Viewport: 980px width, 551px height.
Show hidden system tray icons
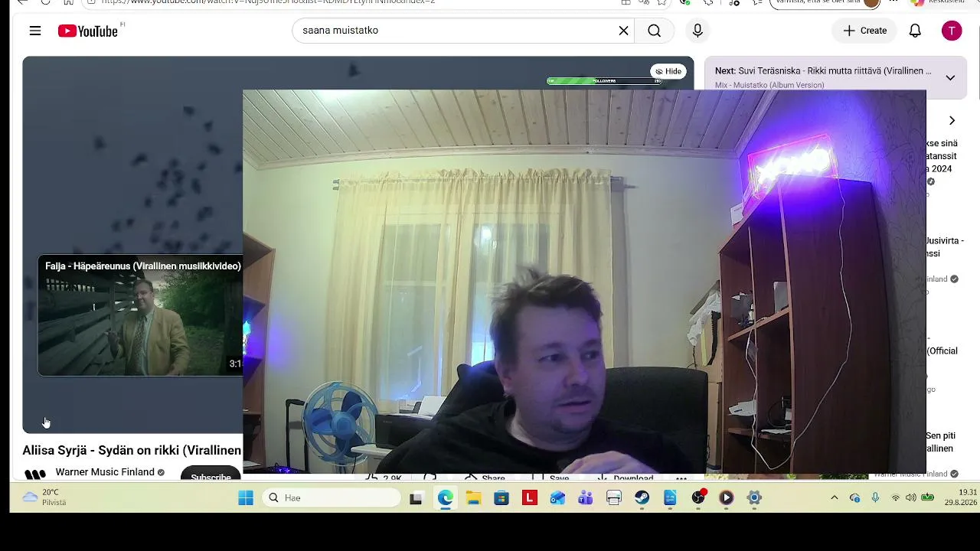pos(835,498)
